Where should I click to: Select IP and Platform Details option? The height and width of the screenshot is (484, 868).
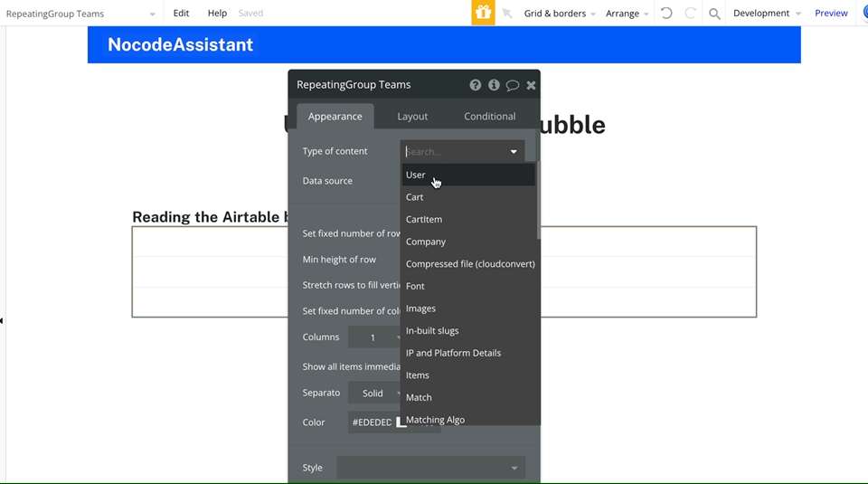(468, 353)
